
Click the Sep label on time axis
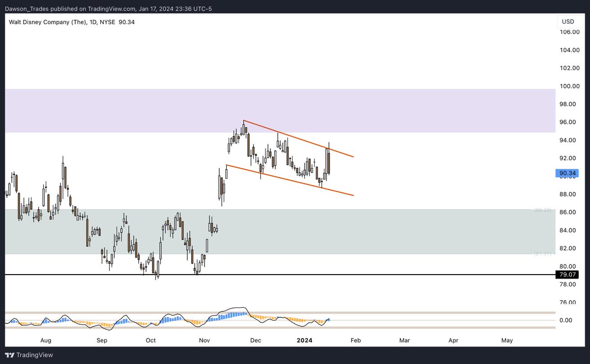[102, 340]
